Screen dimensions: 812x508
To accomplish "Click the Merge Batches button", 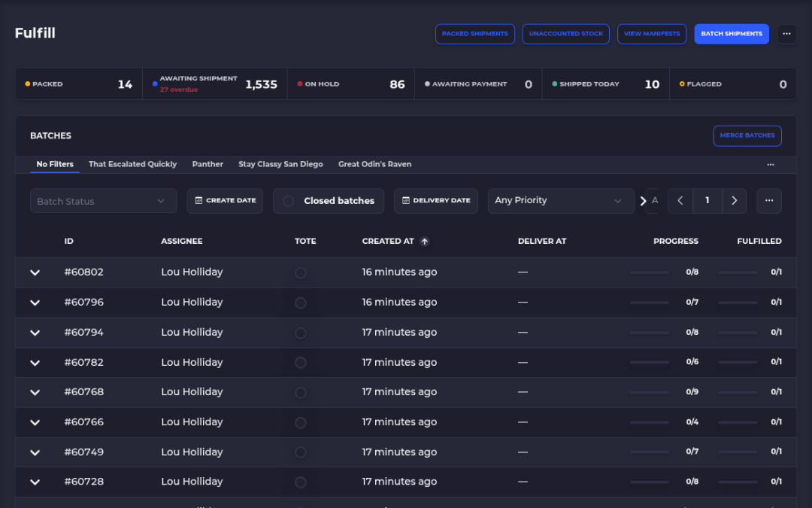I will 747,135.
